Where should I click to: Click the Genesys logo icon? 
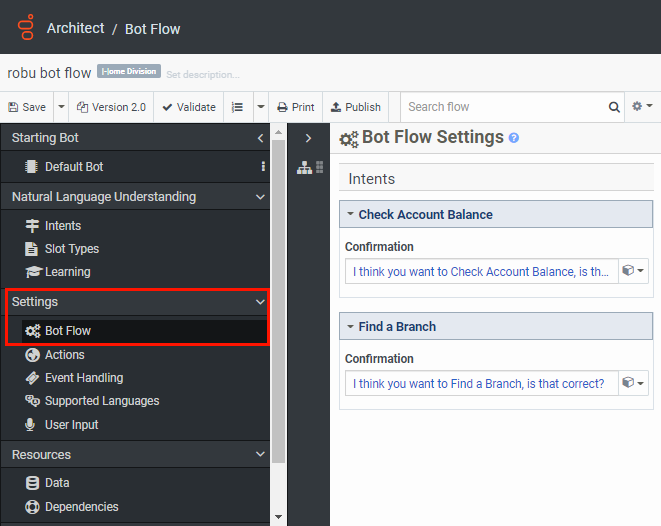(x=26, y=28)
